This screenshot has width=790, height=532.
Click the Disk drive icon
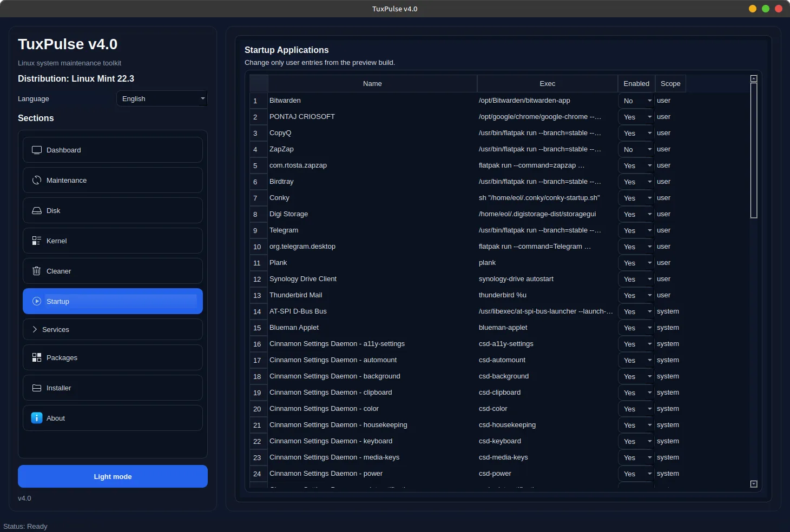37,210
